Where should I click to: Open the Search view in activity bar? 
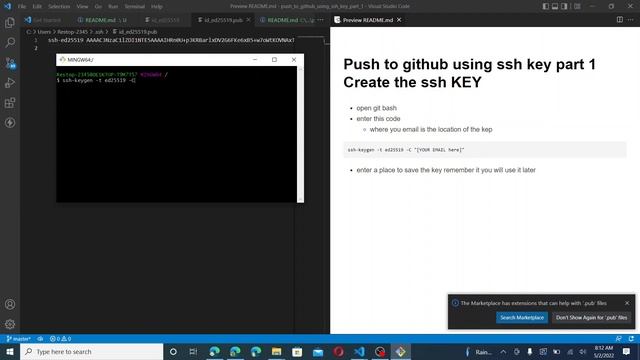10,42
